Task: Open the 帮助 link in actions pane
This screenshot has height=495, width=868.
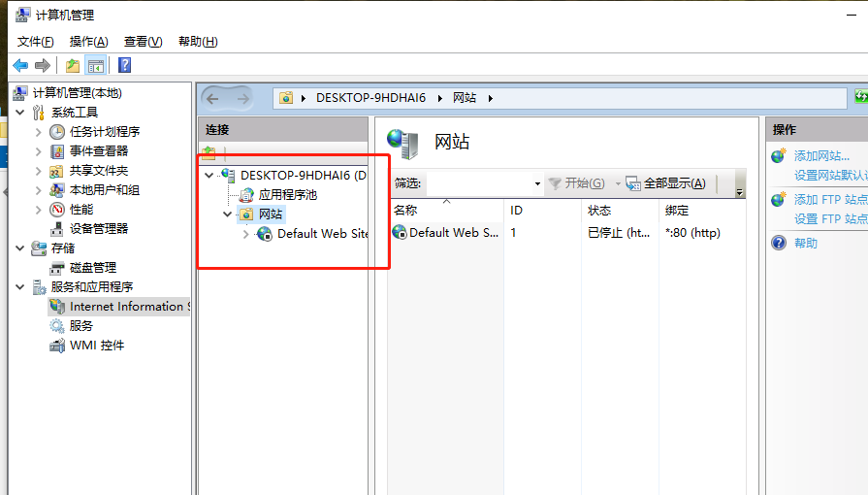Action: pyautogui.click(x=806, y=243)
